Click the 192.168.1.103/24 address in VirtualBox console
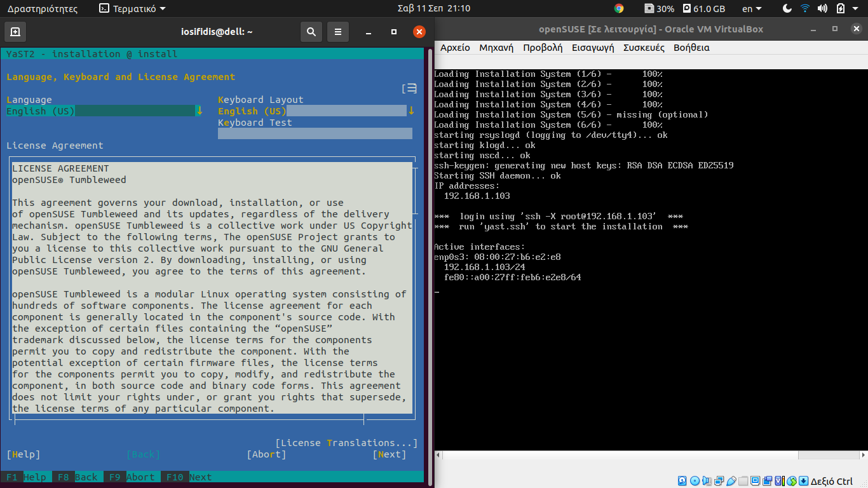The image size is (868, 488). [485, 268]
